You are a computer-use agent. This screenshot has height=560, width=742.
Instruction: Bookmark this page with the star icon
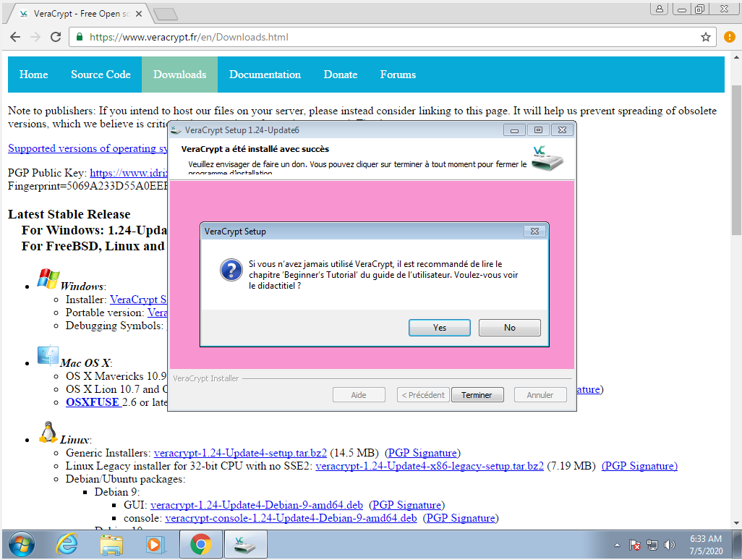coord(706,37)
